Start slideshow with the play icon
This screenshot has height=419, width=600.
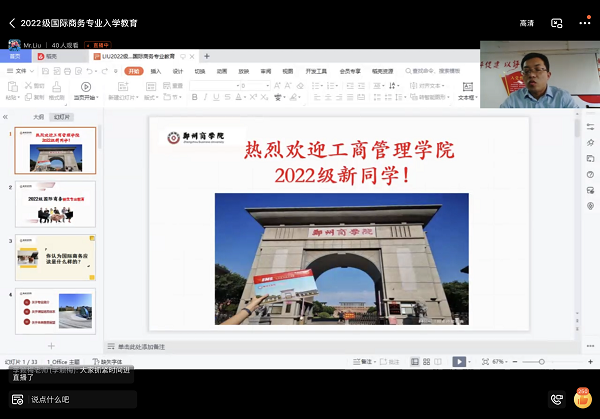pos(459,361)
